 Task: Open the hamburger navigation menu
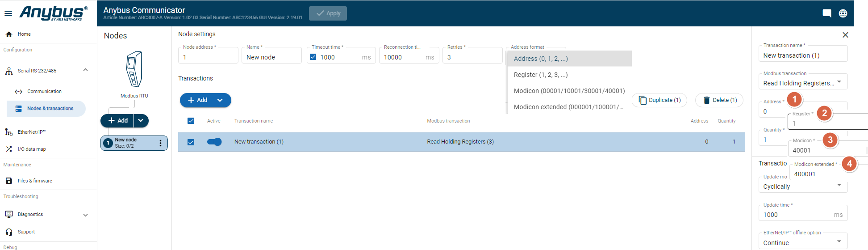(x=8, y=13)
